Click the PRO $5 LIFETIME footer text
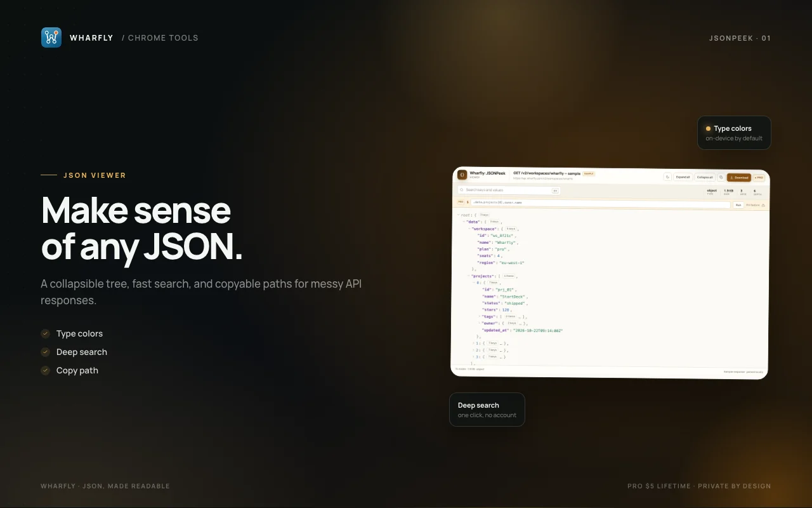The image size is (812, 508). (x=659, y=486)
